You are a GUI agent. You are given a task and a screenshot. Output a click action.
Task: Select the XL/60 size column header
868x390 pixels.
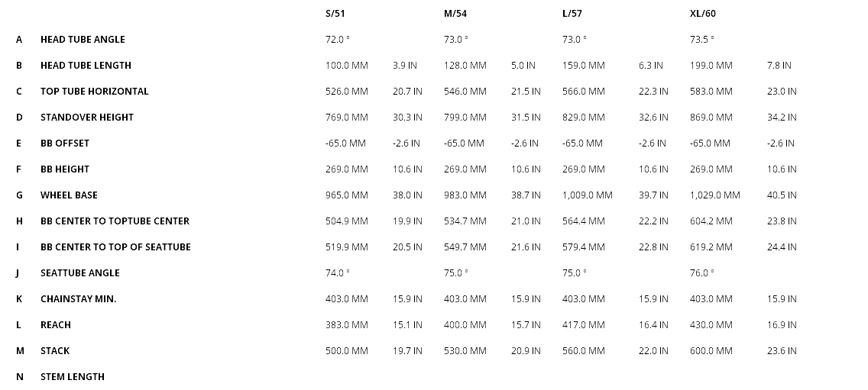[702, 14]
